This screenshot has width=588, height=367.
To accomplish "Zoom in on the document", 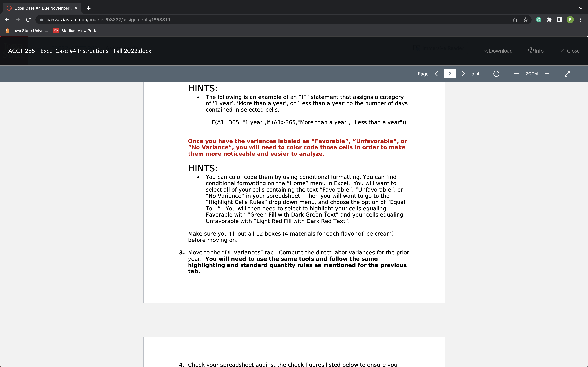I will point(547,74).
